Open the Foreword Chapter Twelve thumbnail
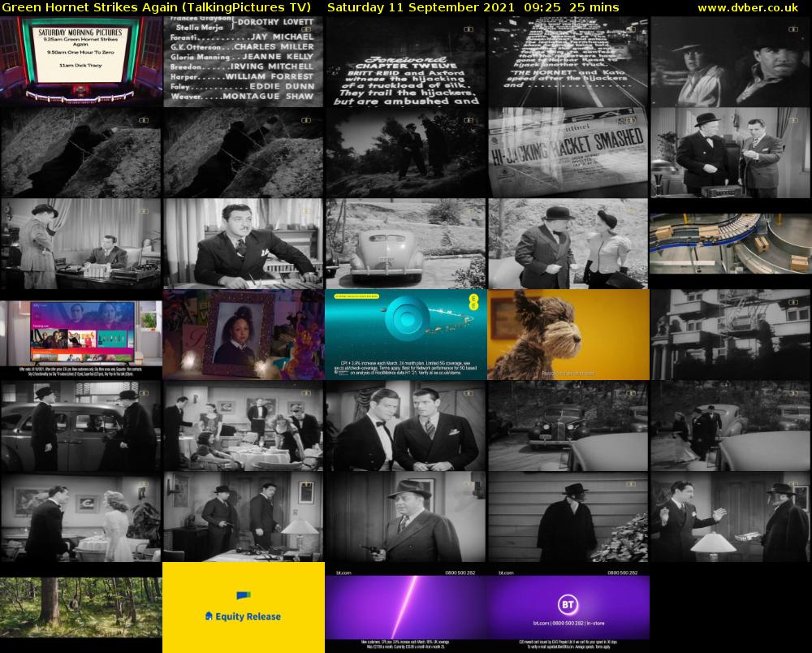The height and width of the screenshot is (653, 812). click(x=406, y=62)
